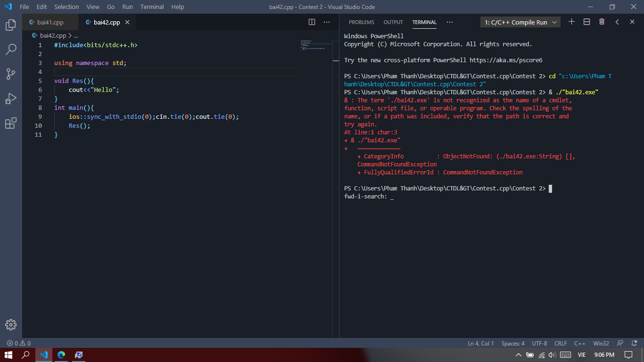Open the Run and Debug view
This screenshot has height=362, width=644.
click(11, 99)
